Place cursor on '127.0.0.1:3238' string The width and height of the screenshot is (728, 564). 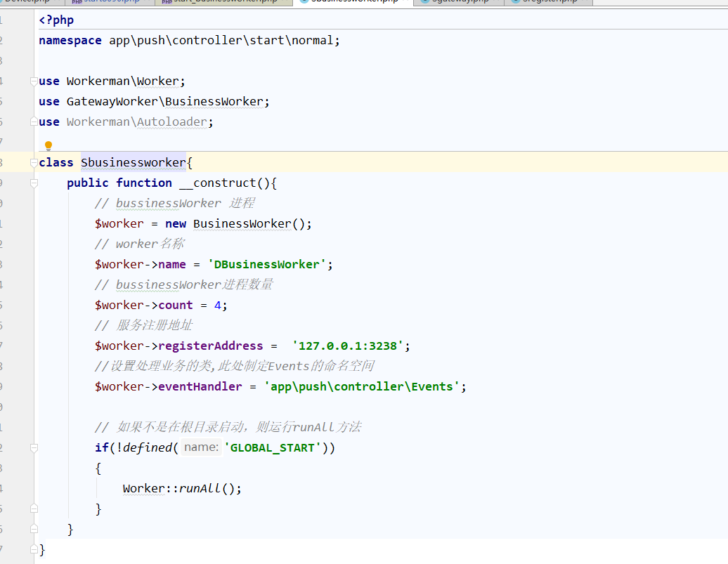348,346
